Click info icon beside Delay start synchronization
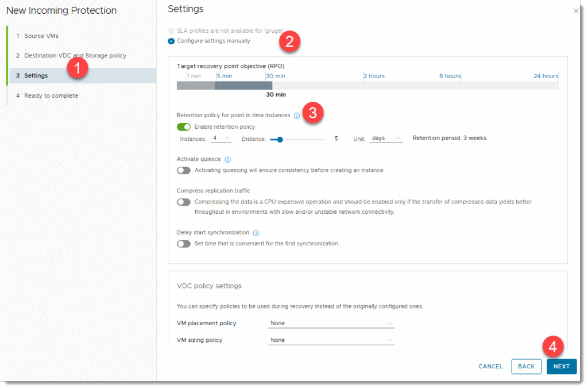 (x=256, y=233)
